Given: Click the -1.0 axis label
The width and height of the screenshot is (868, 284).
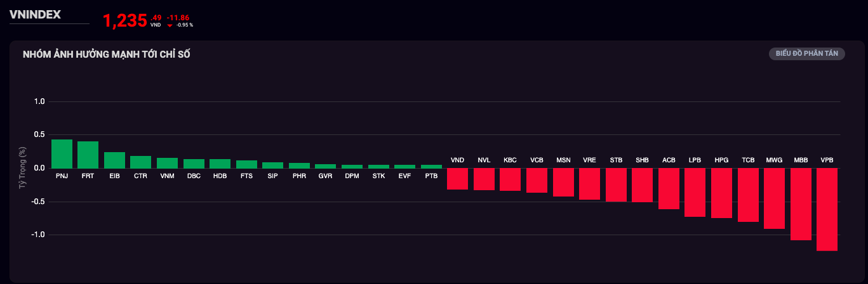Looking at the screenshot, I should 39,235.
